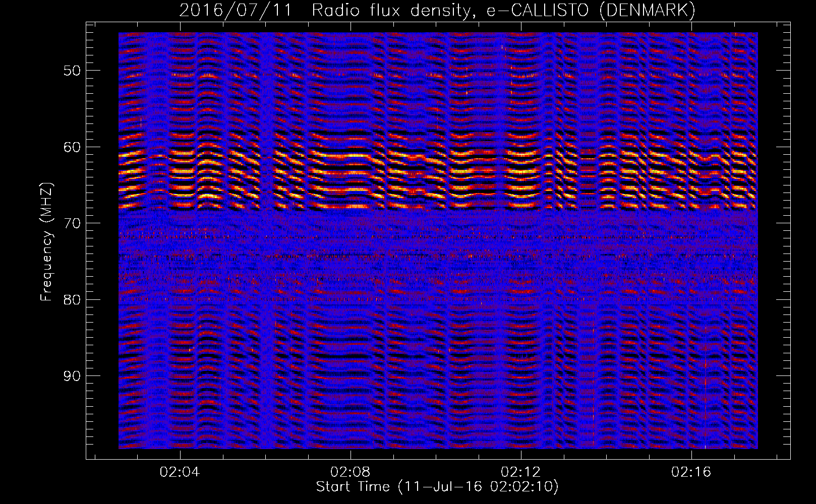This screenshot has height=504, width=816.
Task: Click the 02:12 time tick label
Action: (x=520, y=472)
